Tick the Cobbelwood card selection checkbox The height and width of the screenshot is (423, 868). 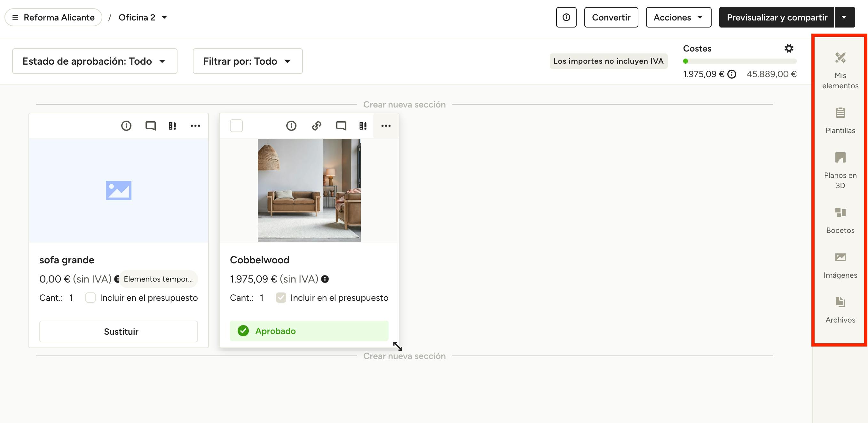pyautogui.click(x=236, y=126)
